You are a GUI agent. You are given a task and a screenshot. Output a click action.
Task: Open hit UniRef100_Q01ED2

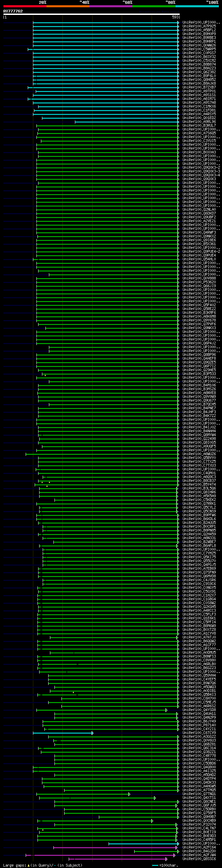pos(199,118)
